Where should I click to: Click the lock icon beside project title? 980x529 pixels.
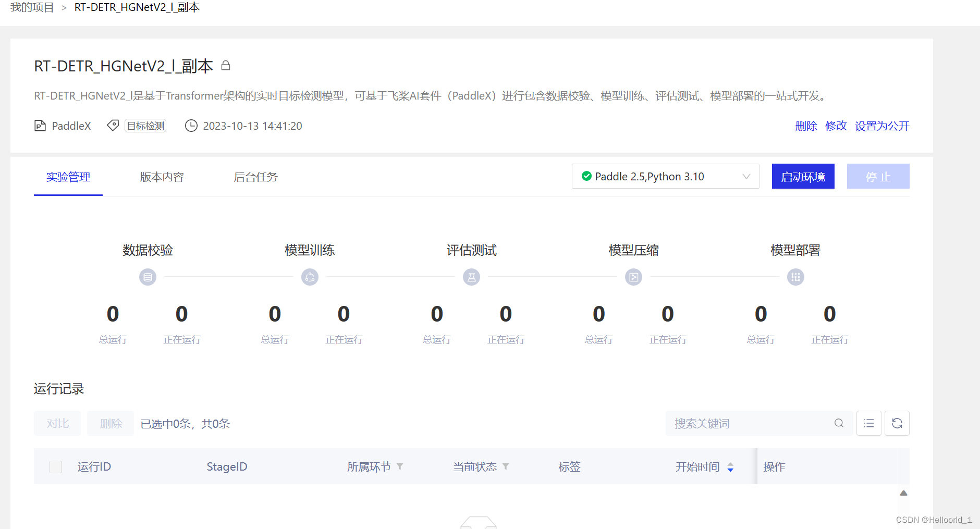coord(226,66)
